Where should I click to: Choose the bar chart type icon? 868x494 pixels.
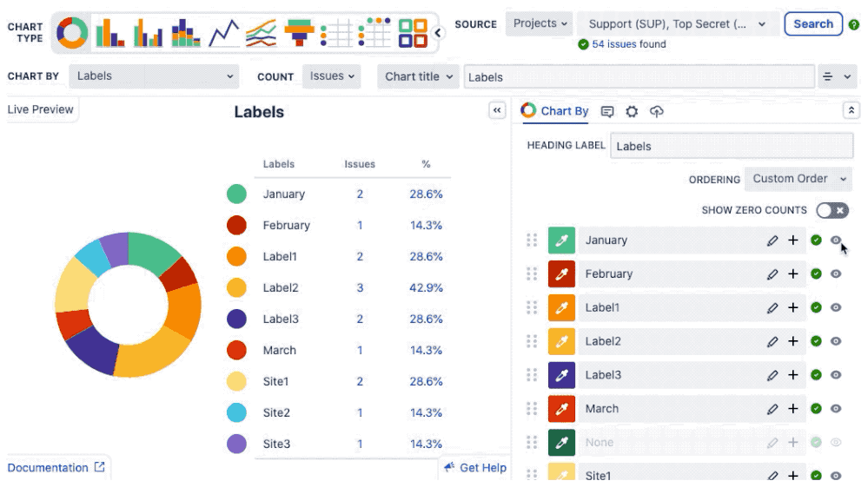tap(109, 33)
